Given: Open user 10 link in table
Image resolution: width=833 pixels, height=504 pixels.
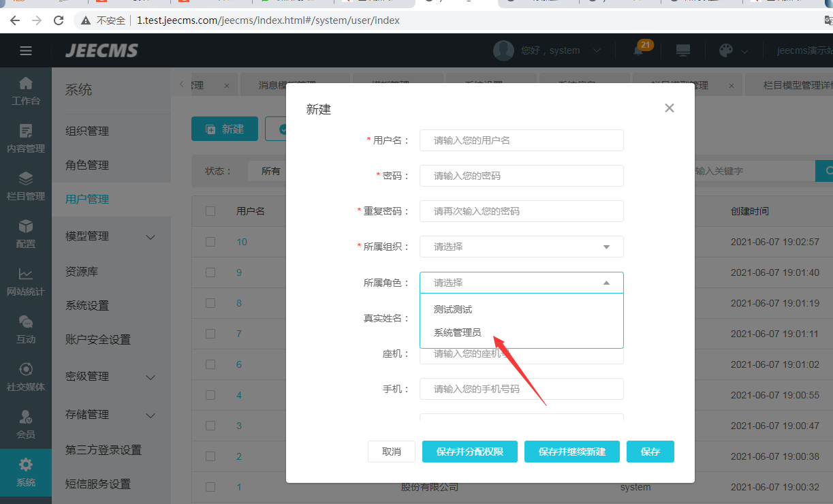Looking at the screenshot, I should click(242, 242).
